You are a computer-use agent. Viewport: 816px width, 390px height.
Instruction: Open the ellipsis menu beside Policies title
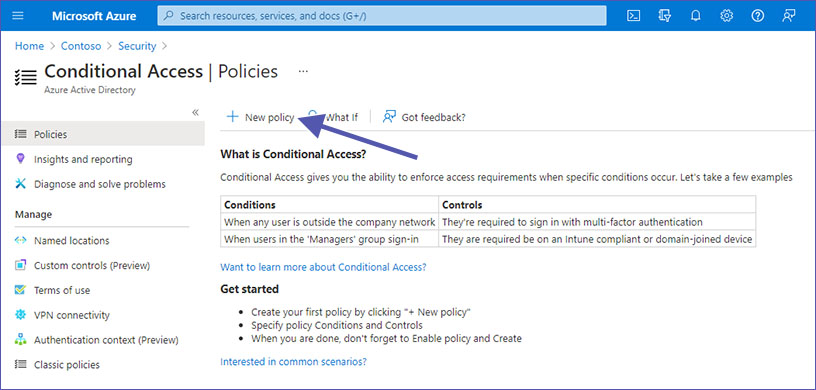point(303,71)
